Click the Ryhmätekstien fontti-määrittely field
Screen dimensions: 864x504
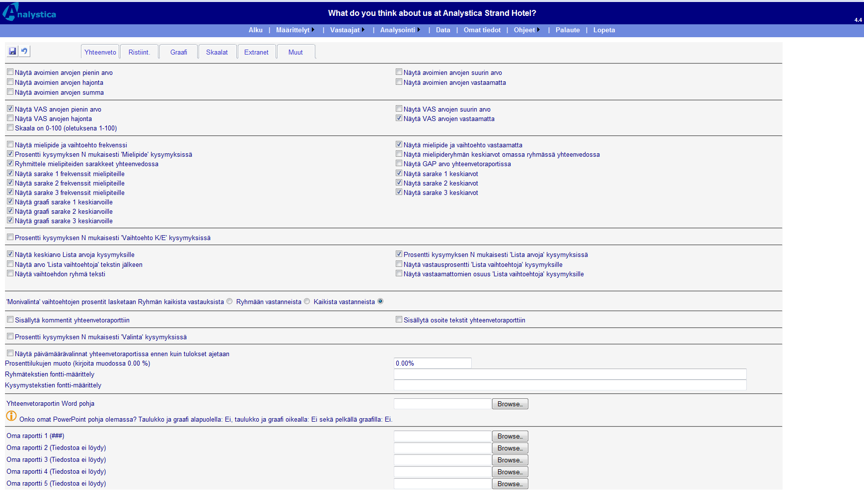click(x=570, y=374)
